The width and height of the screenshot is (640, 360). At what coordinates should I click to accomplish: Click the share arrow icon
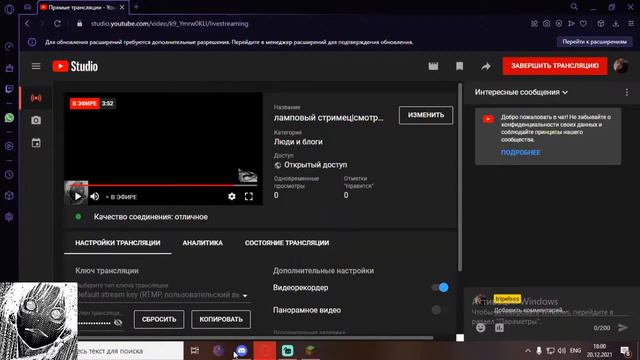click(486, 66)
